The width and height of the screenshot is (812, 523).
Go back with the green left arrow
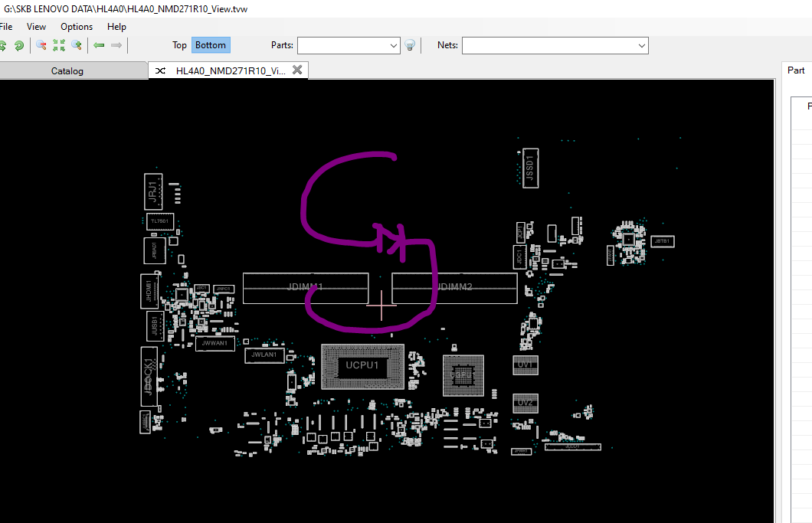(x=99, y=46)
